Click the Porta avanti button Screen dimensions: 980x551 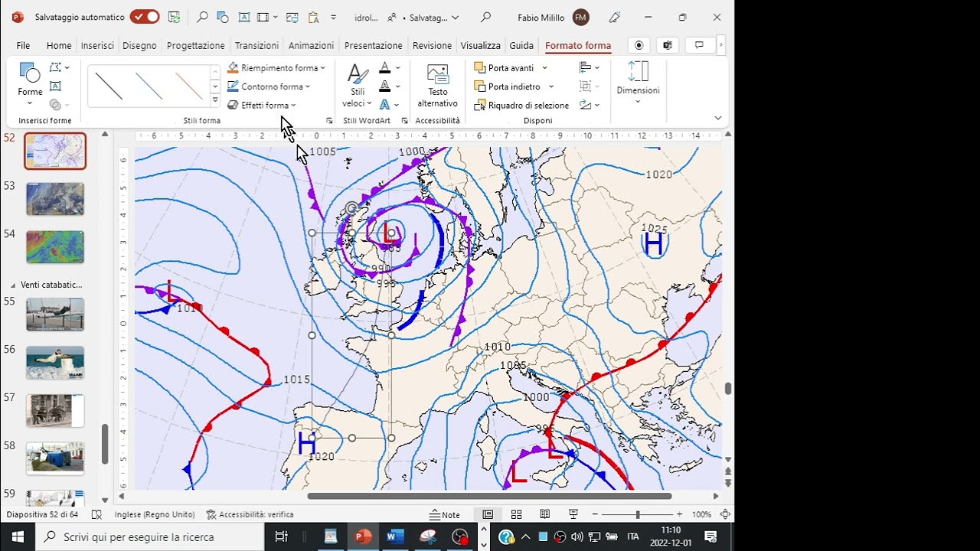coord(505,68)
